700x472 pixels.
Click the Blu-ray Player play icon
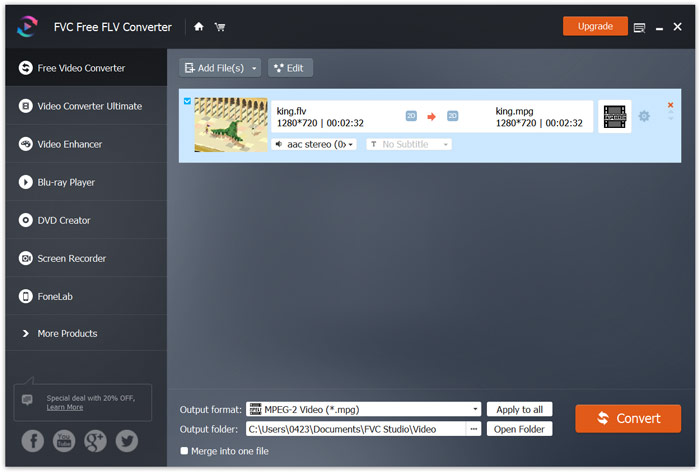coord(25,182)
